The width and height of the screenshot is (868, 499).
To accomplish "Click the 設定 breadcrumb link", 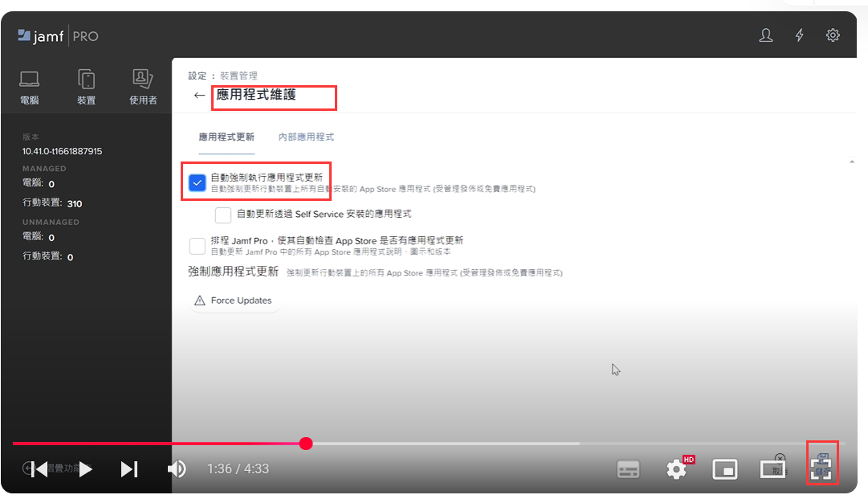I will click(x=197, y=76).
